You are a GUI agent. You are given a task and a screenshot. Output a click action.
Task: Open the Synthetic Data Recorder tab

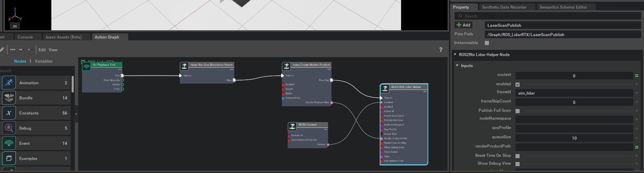504,7
